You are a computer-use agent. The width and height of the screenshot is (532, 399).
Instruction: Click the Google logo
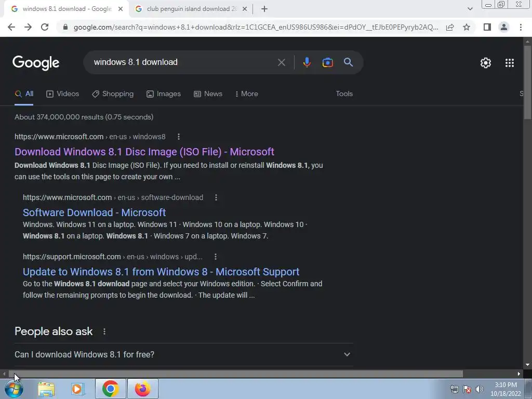tap(36, 63)
